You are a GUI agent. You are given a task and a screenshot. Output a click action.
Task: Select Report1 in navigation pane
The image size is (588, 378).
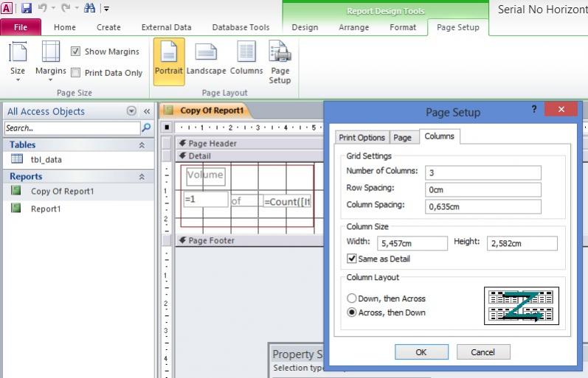79,209
